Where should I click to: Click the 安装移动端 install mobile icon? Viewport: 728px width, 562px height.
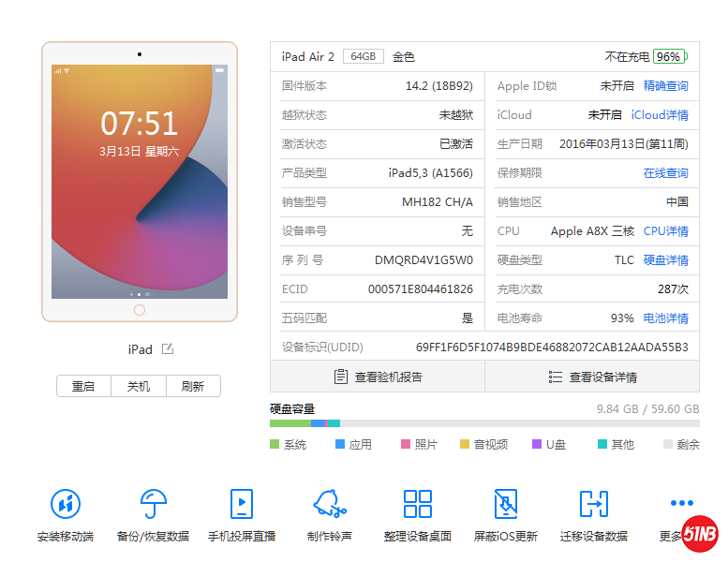tap(65, 504)
